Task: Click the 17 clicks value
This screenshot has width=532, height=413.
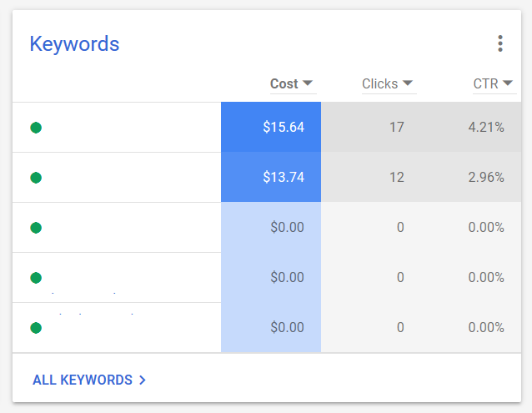Action: (x=396, y=128)
